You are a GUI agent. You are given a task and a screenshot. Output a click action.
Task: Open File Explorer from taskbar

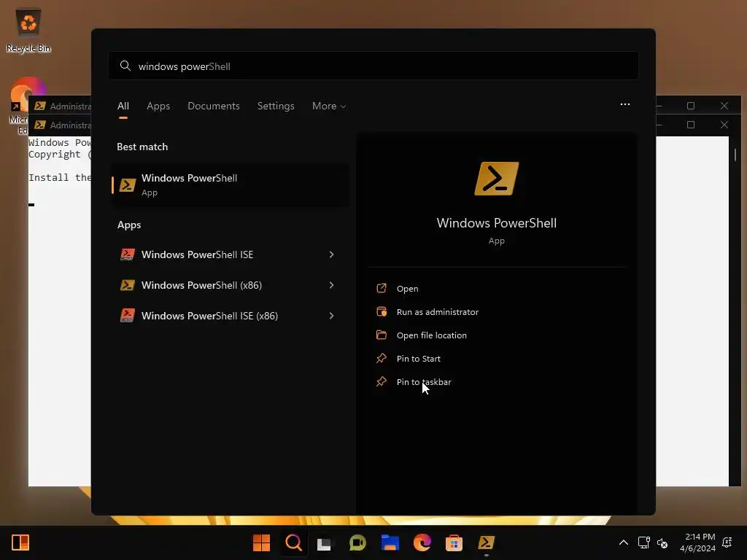coord(390,542)
